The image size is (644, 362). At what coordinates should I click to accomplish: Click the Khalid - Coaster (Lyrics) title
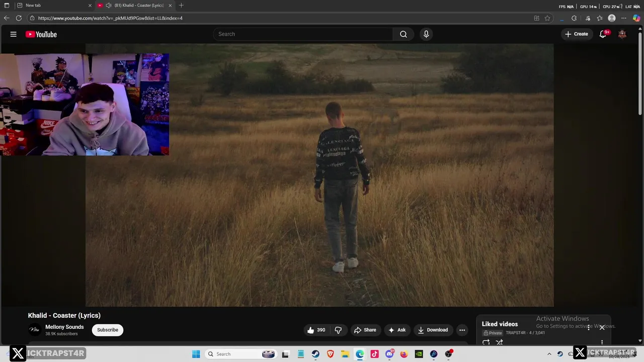[64, 315]
